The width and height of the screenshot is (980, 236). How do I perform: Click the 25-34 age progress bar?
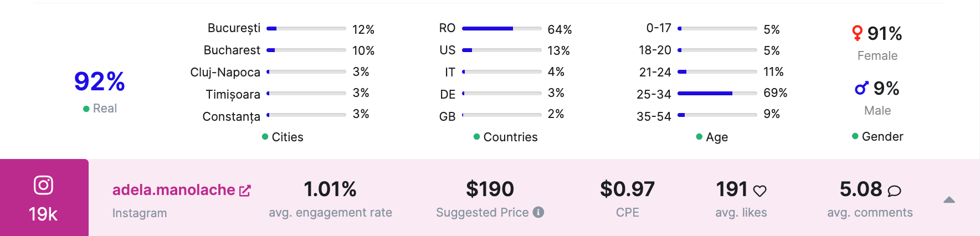point(717,94)
